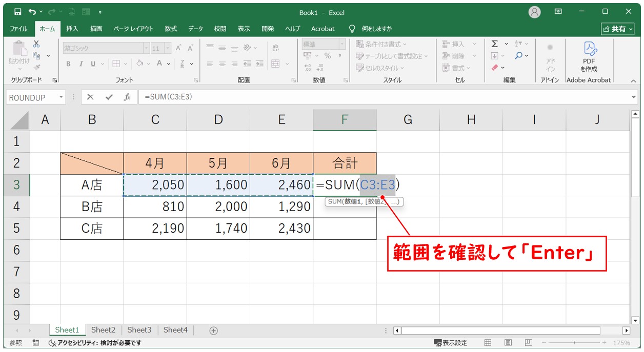Image resolution: width=644 pixels, height=352 pixels.
Task: Click the AutoSum sigma icon
Action: (x=494, y=44)
